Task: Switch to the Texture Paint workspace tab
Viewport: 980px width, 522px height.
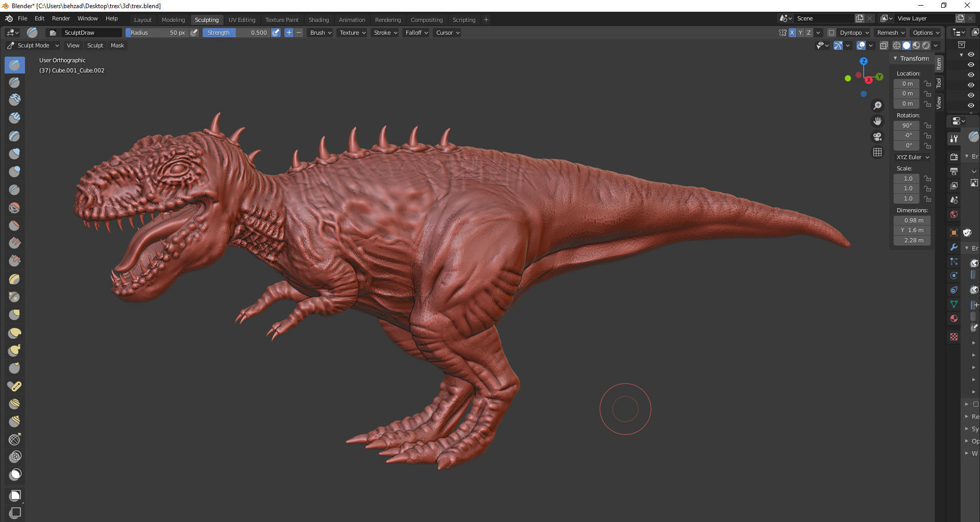Action: tap(282, 20)
